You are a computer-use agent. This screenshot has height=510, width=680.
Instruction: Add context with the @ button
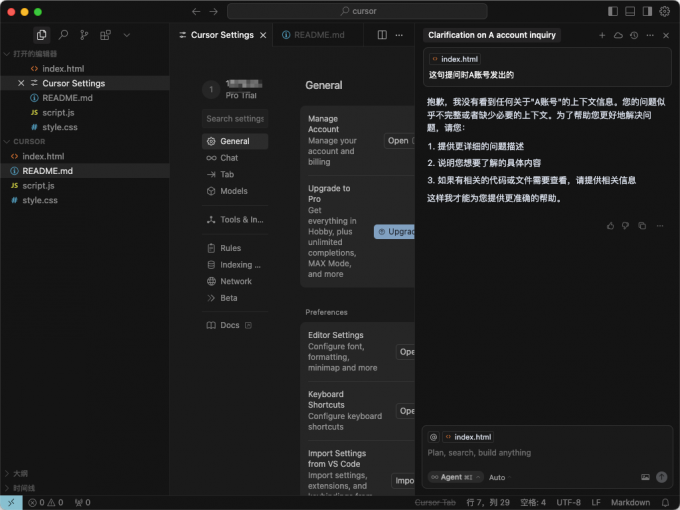point(433,437)
